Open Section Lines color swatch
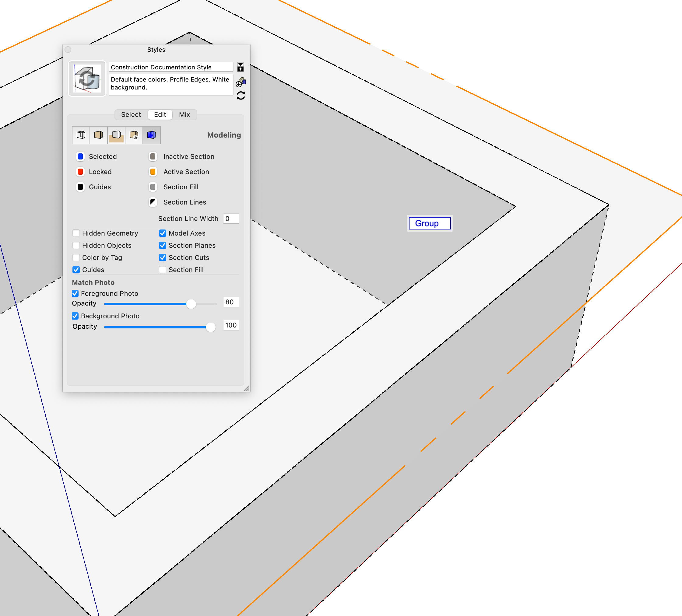This screenshot has height=616, width=682. [153, 202]
